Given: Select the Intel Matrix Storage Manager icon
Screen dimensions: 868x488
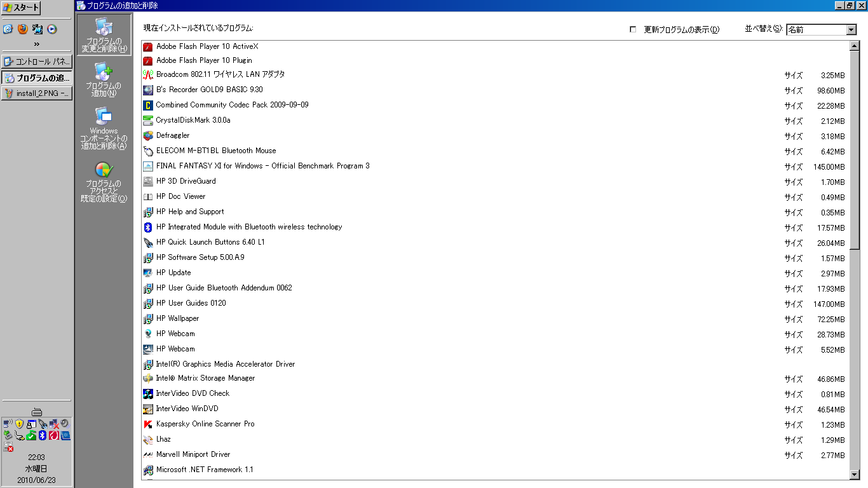Looking at the screenshot, I should tap(148, 379).
